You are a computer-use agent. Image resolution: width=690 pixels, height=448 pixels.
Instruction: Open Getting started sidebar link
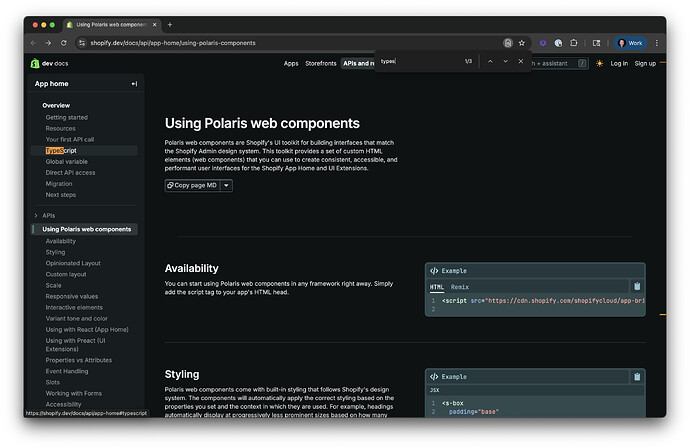(x=66, y=118)
